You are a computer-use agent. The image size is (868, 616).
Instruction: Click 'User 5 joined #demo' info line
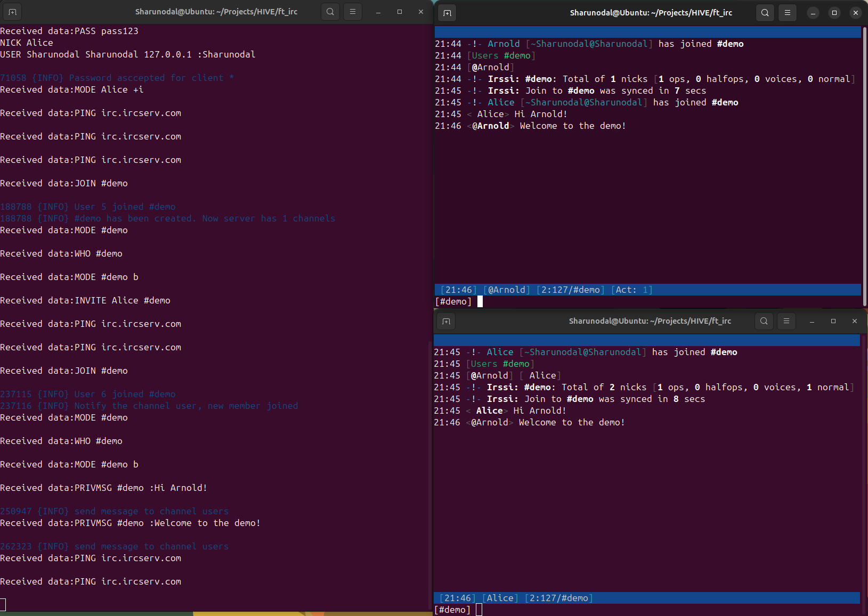click(88, 207)
